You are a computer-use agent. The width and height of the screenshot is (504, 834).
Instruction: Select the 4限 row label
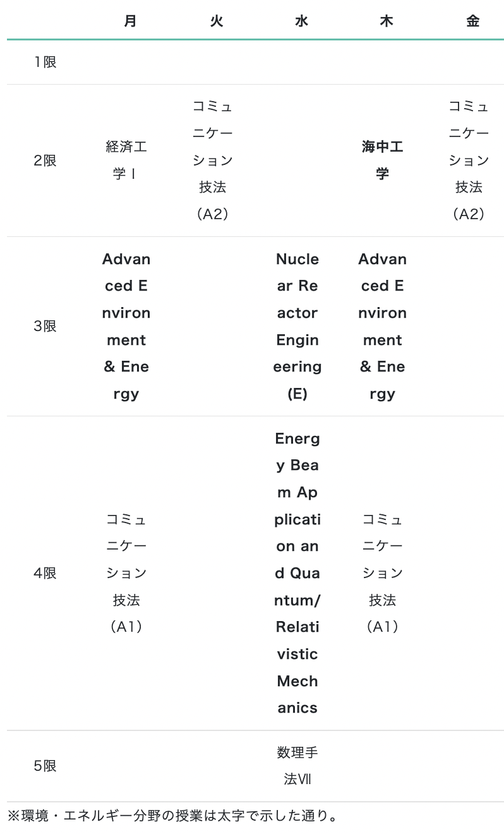click(45, 573)
